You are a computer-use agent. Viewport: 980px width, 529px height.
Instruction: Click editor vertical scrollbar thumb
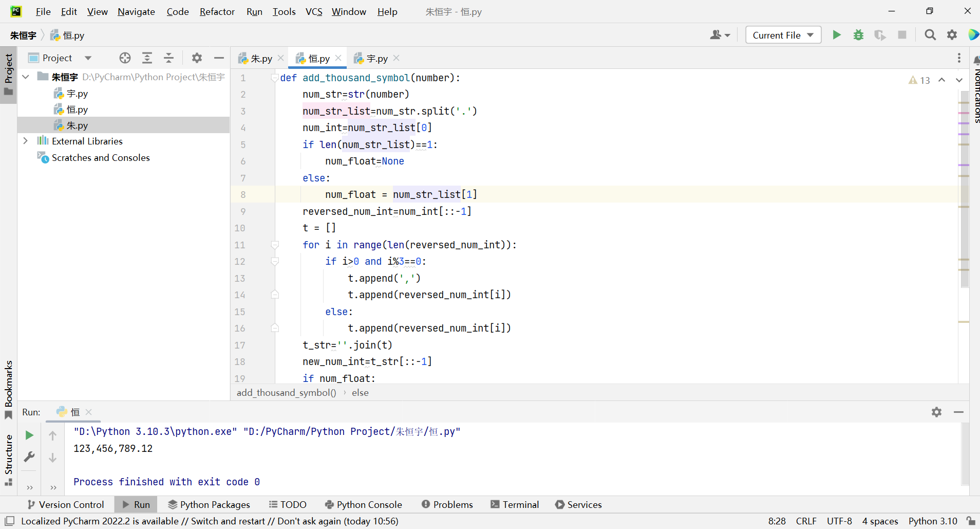pos(964,190)
